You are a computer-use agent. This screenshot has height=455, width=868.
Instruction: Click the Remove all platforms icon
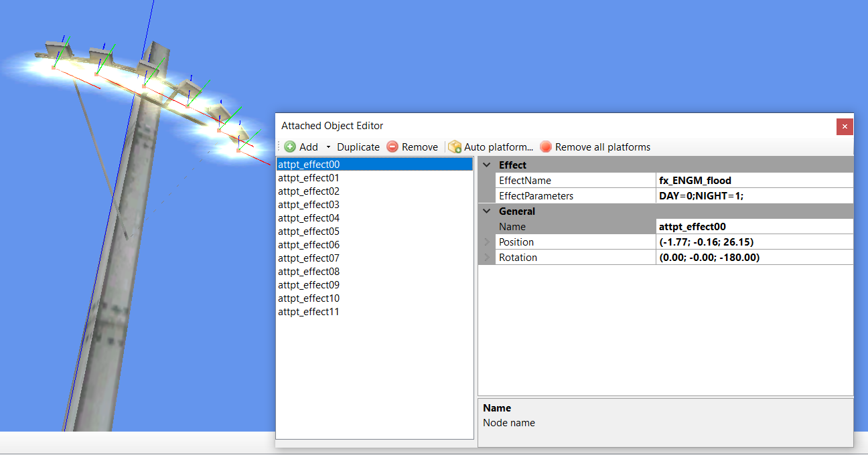click(546, 147)
